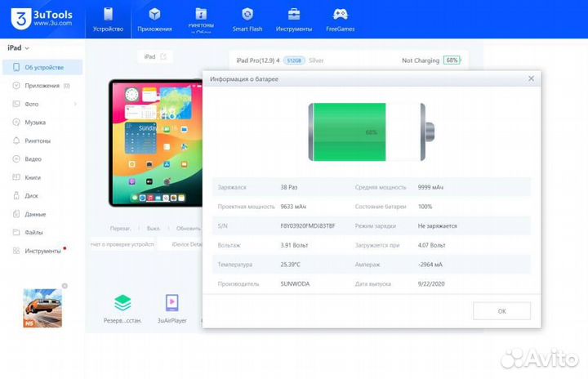Click the Not Charging status label
The image size is (588, 379).
(421, 60)
